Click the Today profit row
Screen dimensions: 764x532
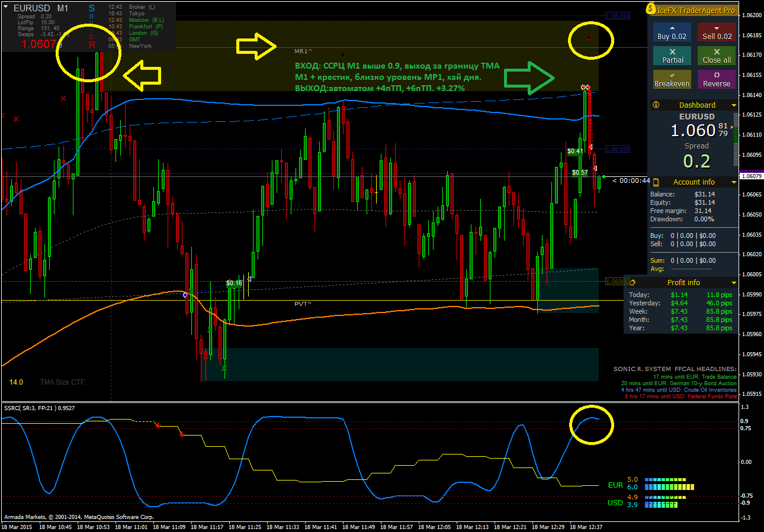point(681,295)
